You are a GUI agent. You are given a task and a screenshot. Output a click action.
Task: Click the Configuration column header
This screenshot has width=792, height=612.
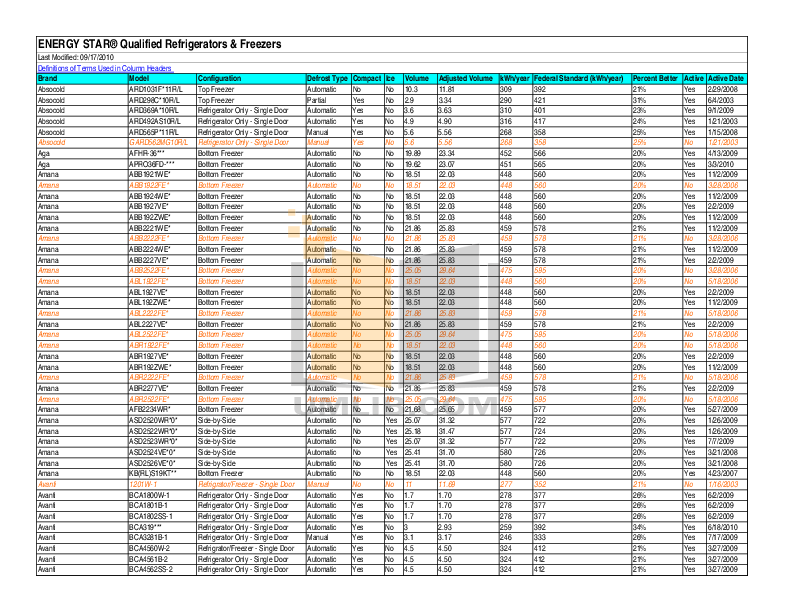pyautogui.click(x=219, y=78)
